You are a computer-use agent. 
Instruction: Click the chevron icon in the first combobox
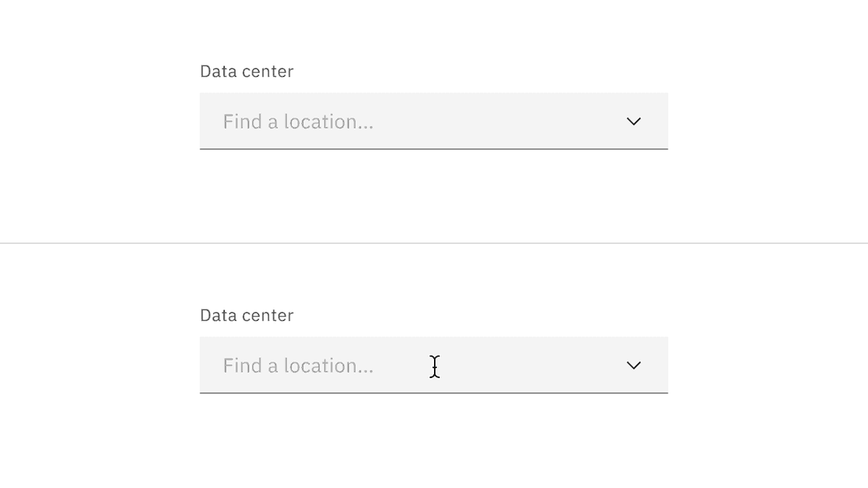pyautogui.click(x=634, y=121)
